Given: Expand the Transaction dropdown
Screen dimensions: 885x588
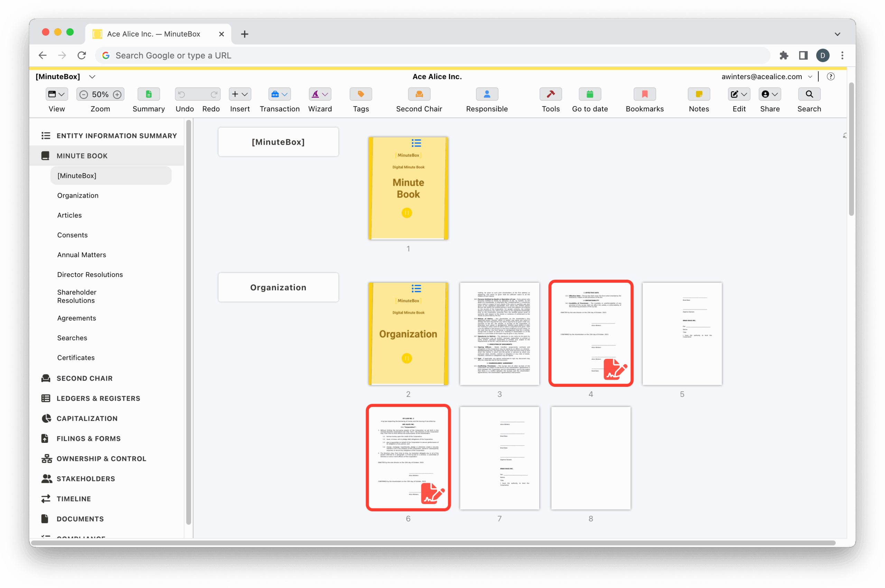Looking at the screenshot, I should tap(279, 94).
